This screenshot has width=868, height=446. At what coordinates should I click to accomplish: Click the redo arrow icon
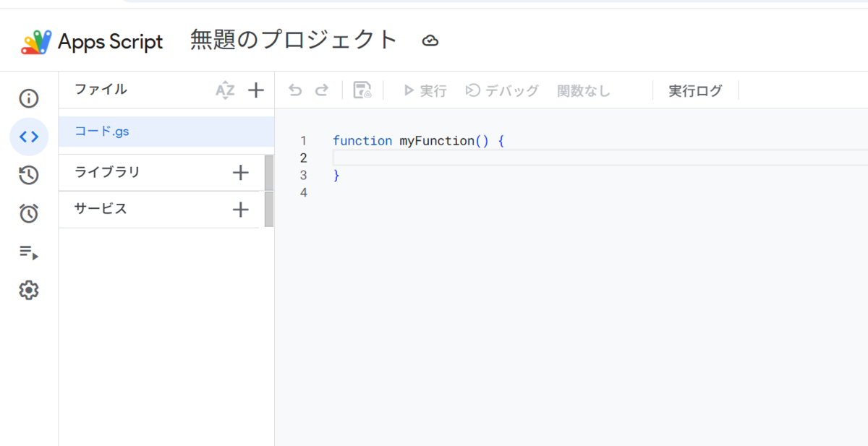pos(322,90)
